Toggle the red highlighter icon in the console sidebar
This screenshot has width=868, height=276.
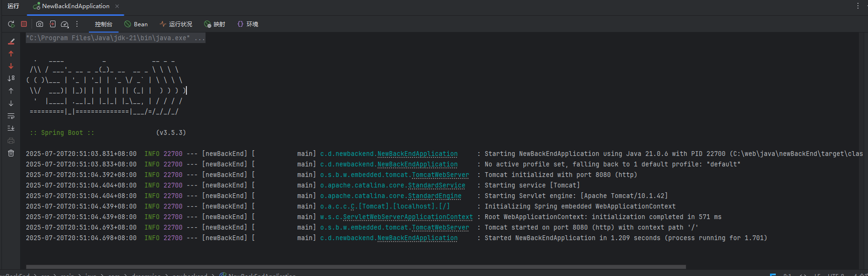[x=11, y=42]
